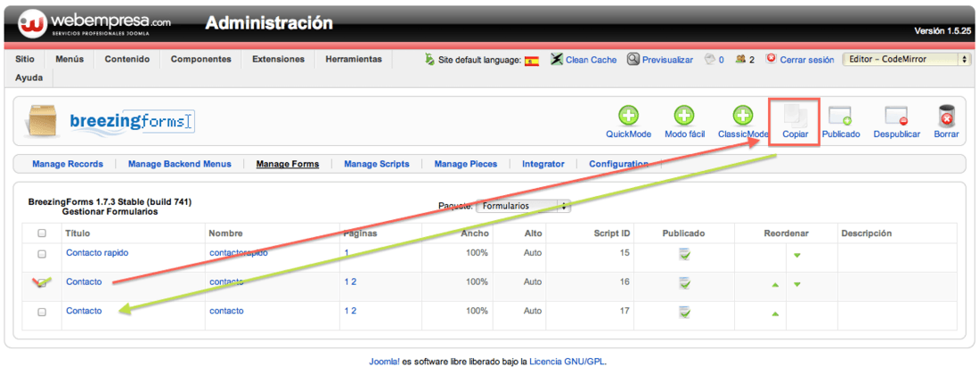Open page 1 of Contacto rapido
The image size is (980, 367).
point(347,253)
